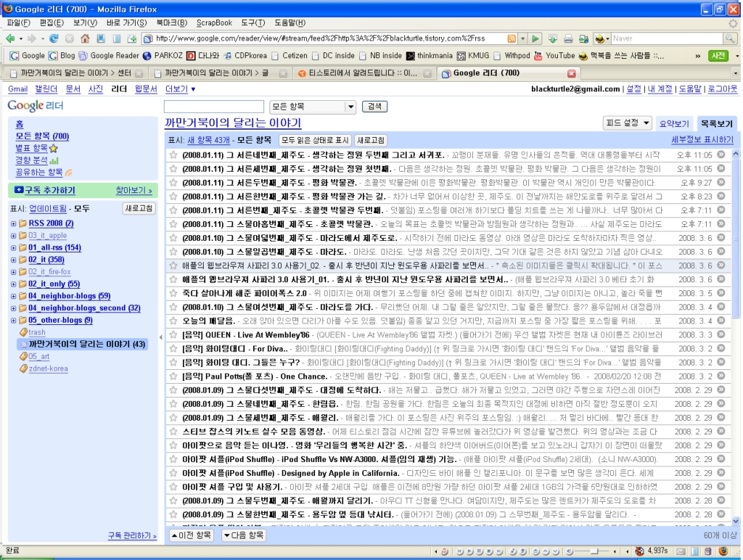This screenshot has height=560, width=743.
Task: Click the Firefox back arrow button
Action: click(10, 38)
